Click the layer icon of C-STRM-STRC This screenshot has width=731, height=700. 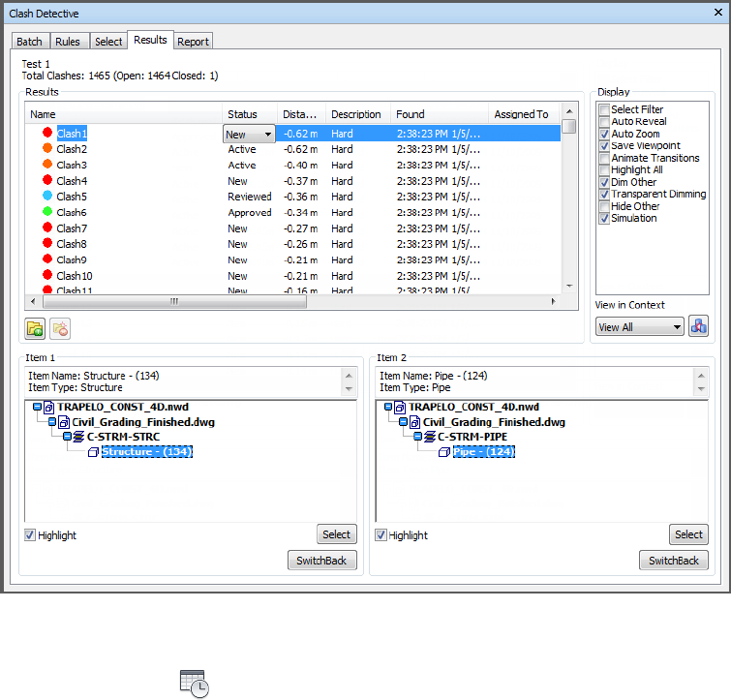78,437
